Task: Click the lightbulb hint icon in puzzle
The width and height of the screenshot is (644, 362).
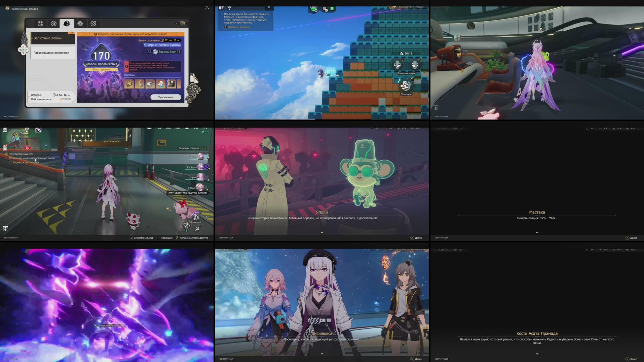Action: [x=230, y=7]
